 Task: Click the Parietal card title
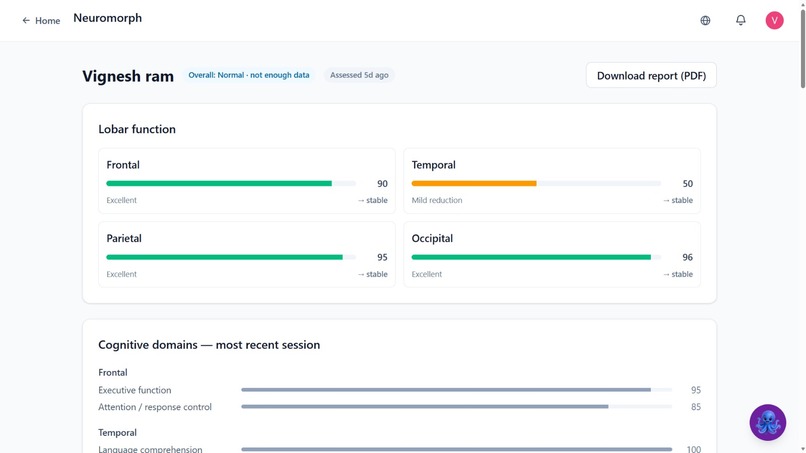pyautogui.click(x=124, y=239)
